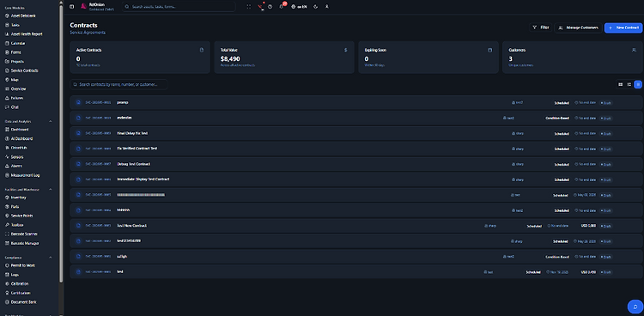Switch to the middle list view toggle

(x=629, y=84)
